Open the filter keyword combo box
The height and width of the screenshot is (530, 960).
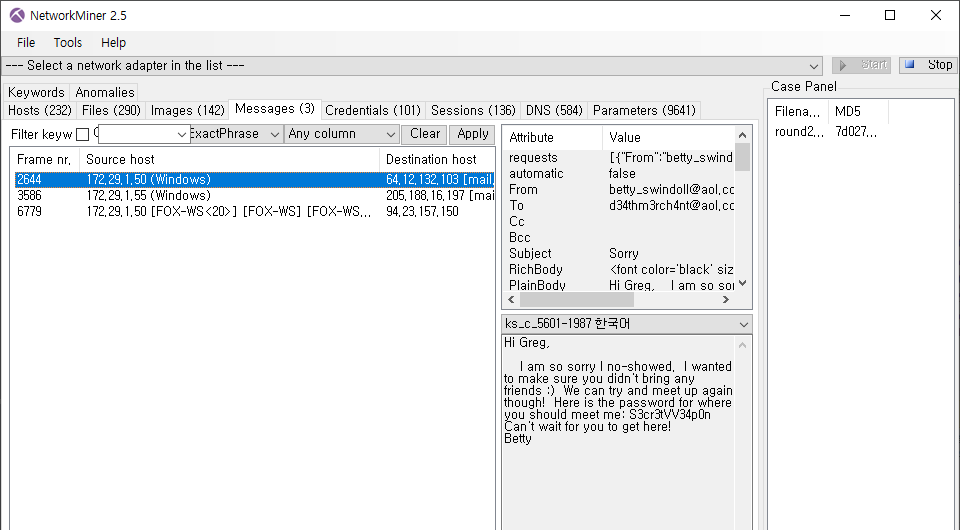tap(143, 134)
